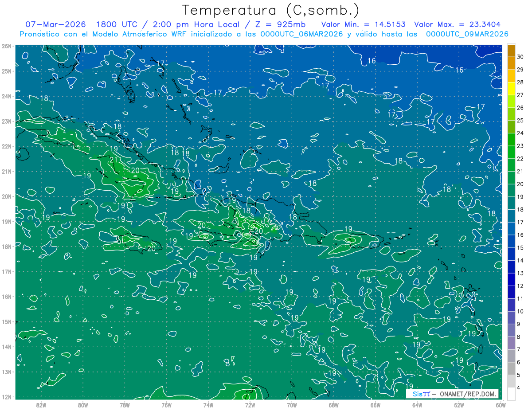The image size is (532, 411).
Task: Click the yellow legend swatch between 27 and 28
Action: [511, 89]
